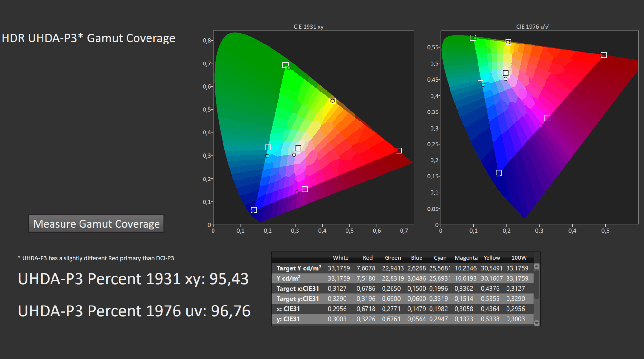Select the Target Y cd/m² row label

[x=298, y=268]
